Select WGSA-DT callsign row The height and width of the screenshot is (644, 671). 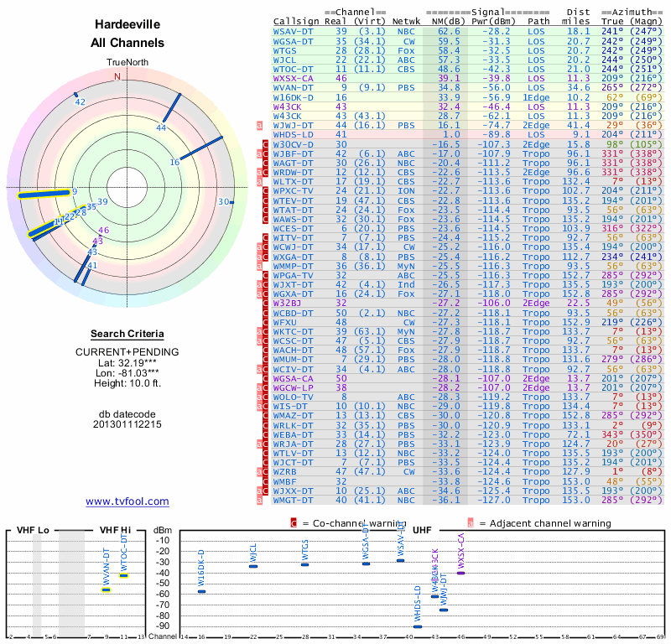[293, 41]
